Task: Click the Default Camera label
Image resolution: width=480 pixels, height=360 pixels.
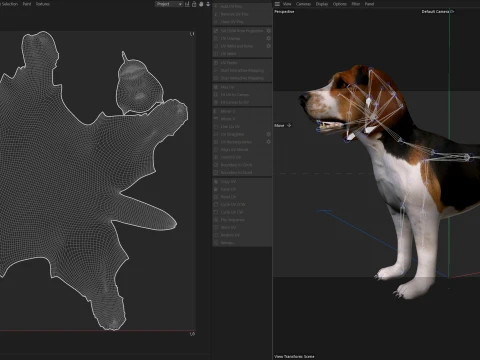Action: coord(435,12)
